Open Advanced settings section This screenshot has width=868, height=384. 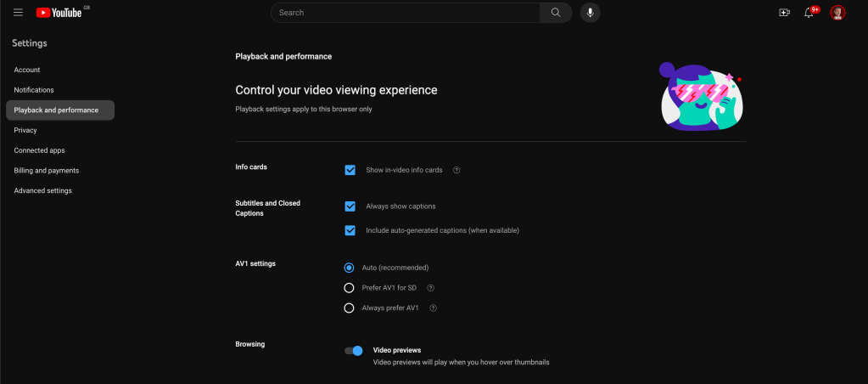[60, 190]
